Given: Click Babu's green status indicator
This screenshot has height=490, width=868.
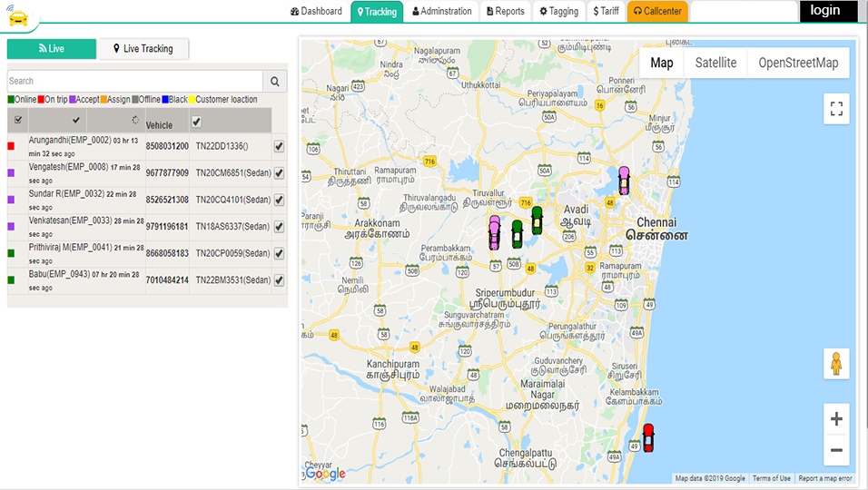Looking at the screenshot, I should coord(11,279).
